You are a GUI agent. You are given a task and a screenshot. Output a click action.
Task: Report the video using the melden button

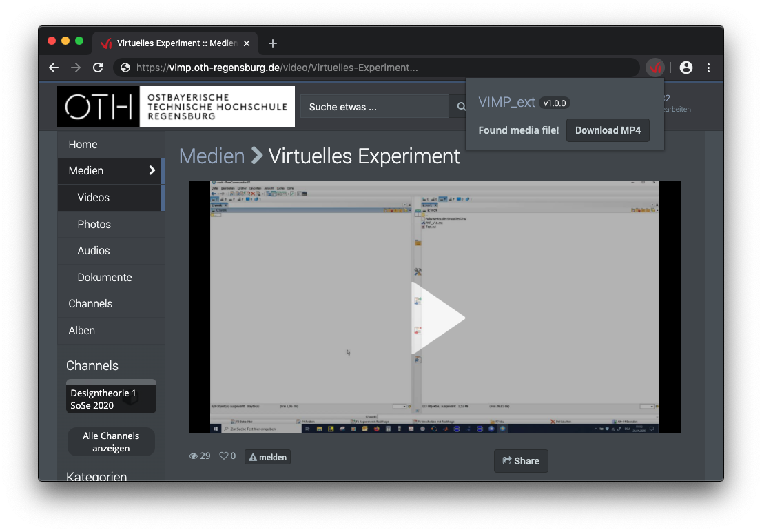click(x=267, y=456)
